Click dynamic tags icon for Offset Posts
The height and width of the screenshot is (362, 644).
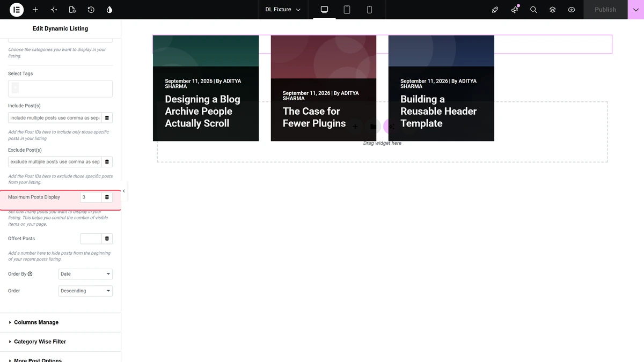coord(107,239)
